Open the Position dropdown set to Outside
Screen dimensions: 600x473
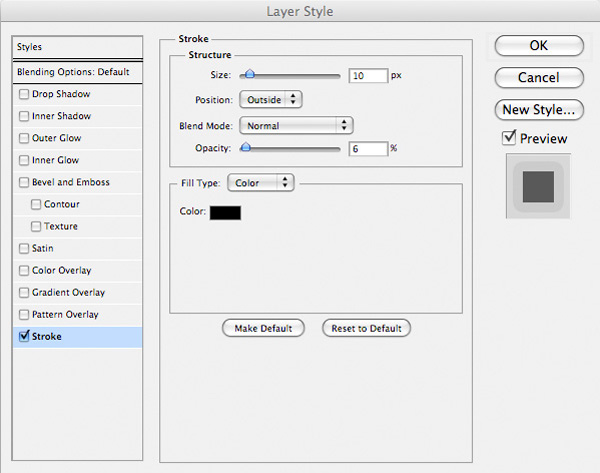click(x=271, y=100)
